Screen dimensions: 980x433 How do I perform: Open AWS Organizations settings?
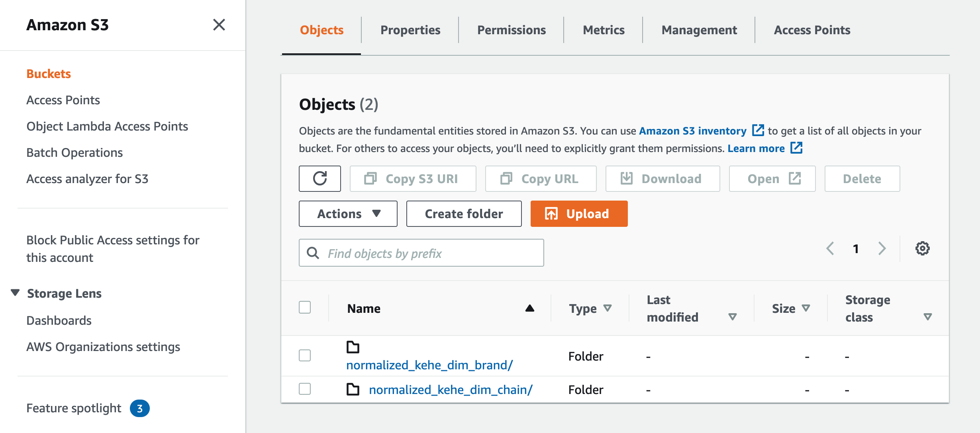(x=103, y=347)
